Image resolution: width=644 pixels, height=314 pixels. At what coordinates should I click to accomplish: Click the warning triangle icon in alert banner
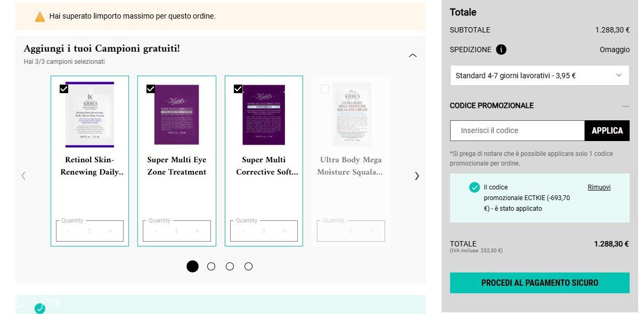40,16
